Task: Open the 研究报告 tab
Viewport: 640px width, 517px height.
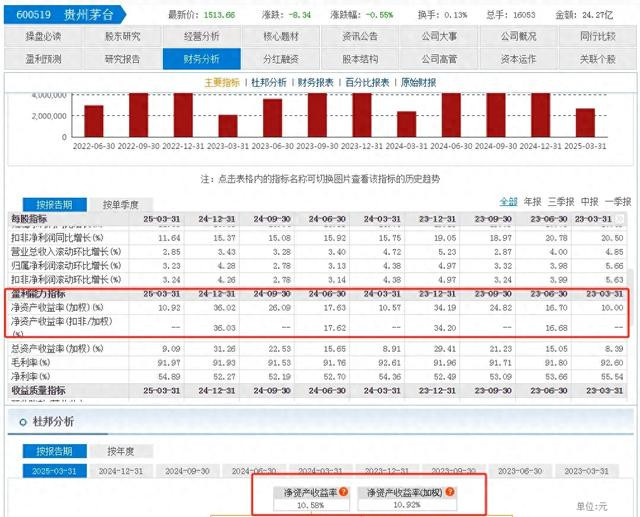Action: (122, 59)
